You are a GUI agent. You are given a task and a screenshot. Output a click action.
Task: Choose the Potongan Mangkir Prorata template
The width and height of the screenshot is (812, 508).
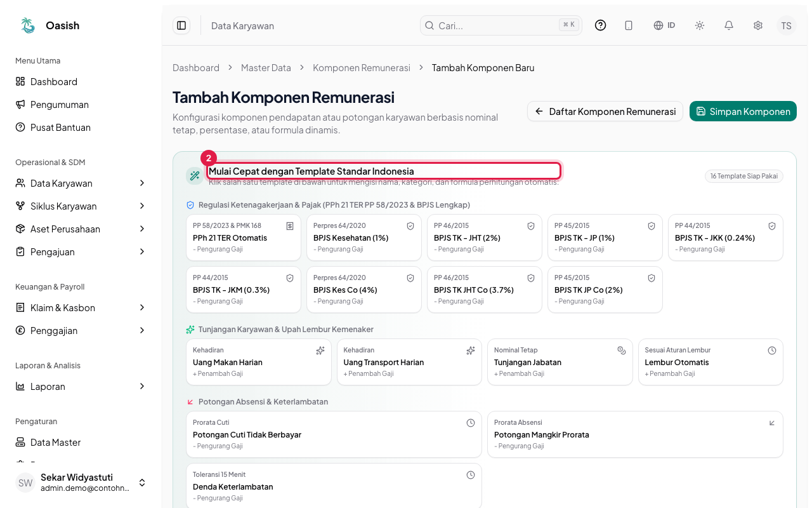(635, 434)
